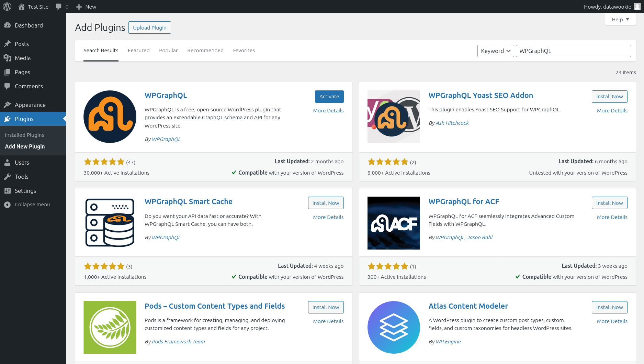Image resolution: width=644 pixels, height=364 pixels.
Task: Click the New (+) icon in admin bar
Action: point(79,6)
